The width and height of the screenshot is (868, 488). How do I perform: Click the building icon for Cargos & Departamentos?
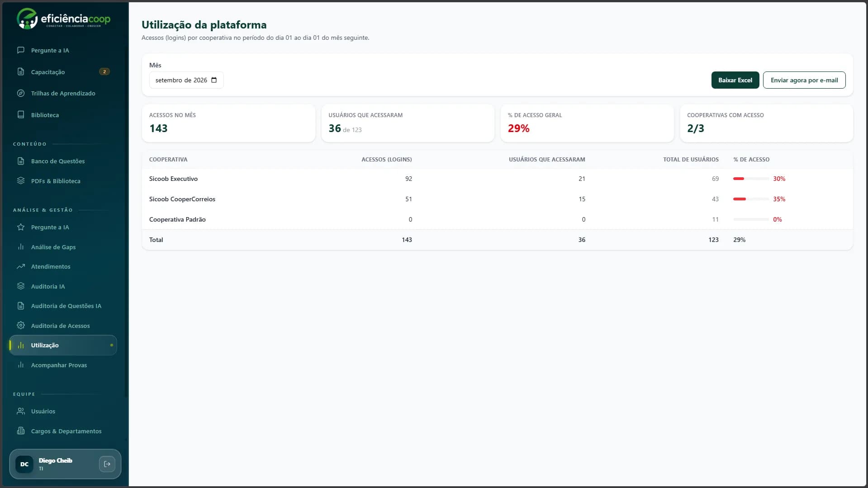click(x=21, y=431)
